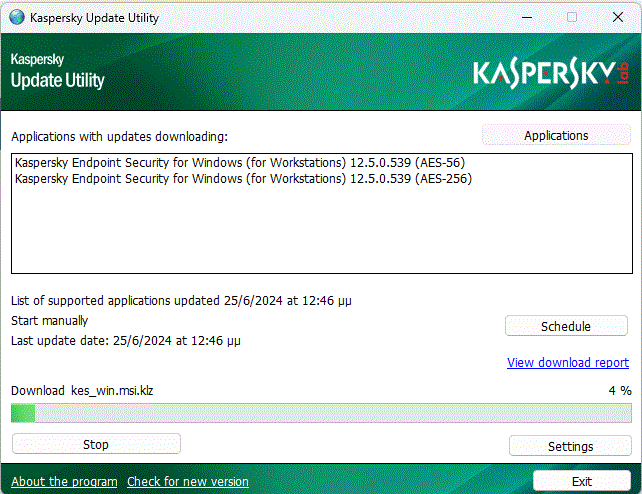Close the Kaspersky Update Utility window
The image size is (642, 494).
click(x=618, y=17)
